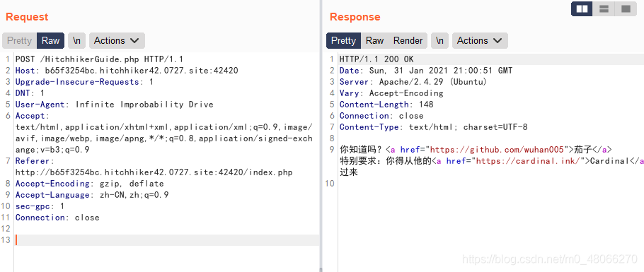The width and height of the screenshot is (644, 272).
Task: Click the github.com/wuhan005 URL in response
Action: 497,149
